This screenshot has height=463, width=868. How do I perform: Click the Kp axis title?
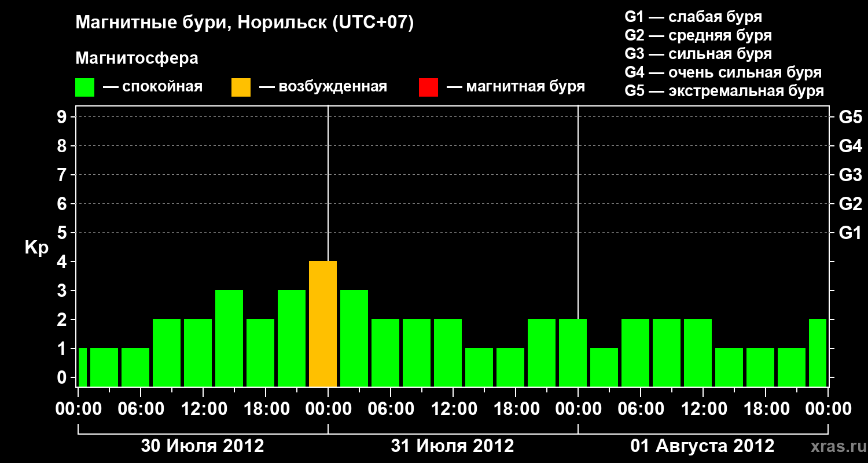point(36,248)
